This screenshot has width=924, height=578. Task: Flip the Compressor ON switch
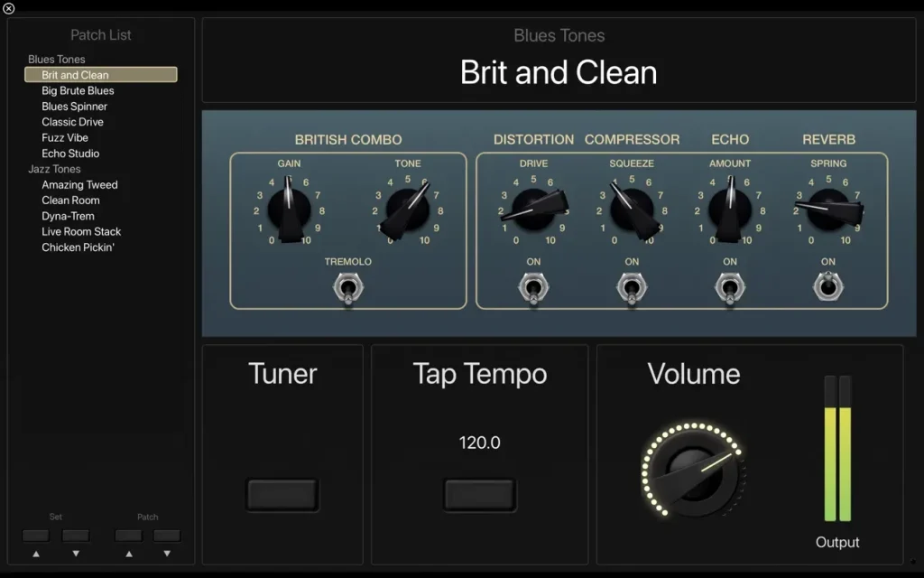[632, 288]
